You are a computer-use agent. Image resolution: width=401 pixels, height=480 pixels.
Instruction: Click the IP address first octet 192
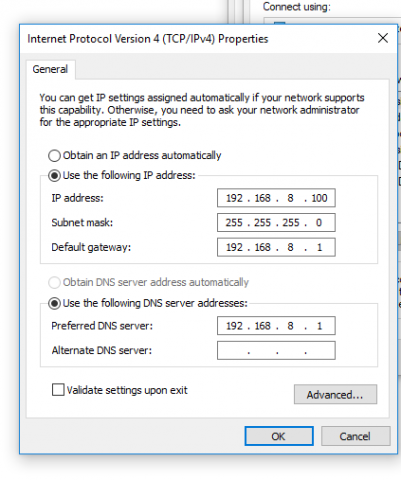click(x=234, y=198)
